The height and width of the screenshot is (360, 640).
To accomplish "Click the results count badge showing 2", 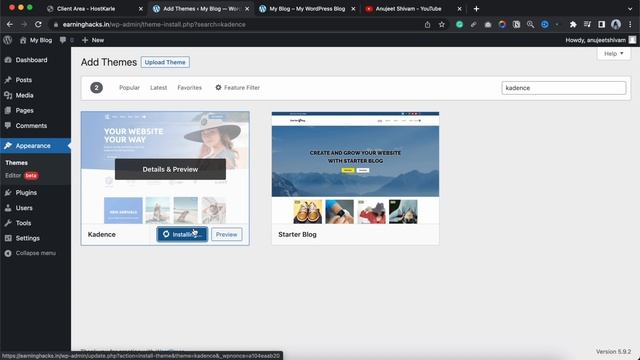I will coord(96,87).
